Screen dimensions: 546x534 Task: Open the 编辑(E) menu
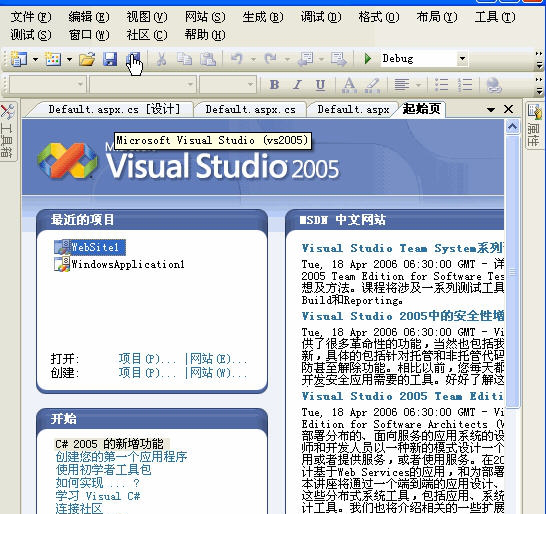(x=89, y=17)
